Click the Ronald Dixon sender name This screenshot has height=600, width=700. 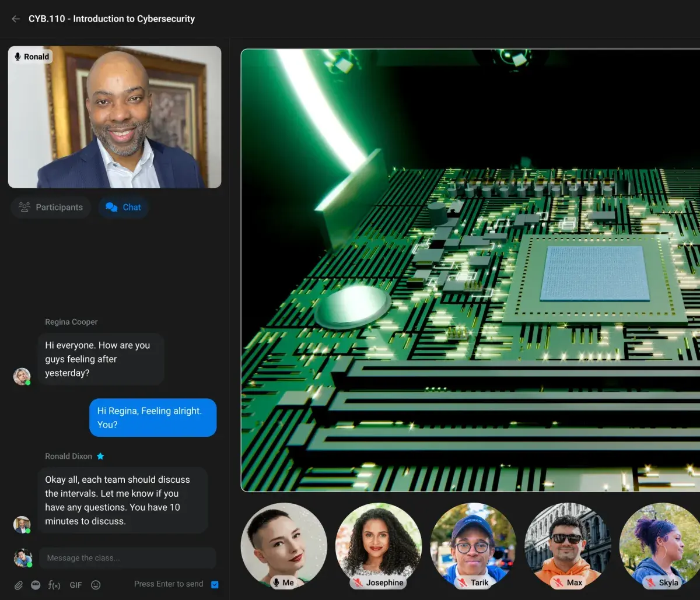coord(68,456)
